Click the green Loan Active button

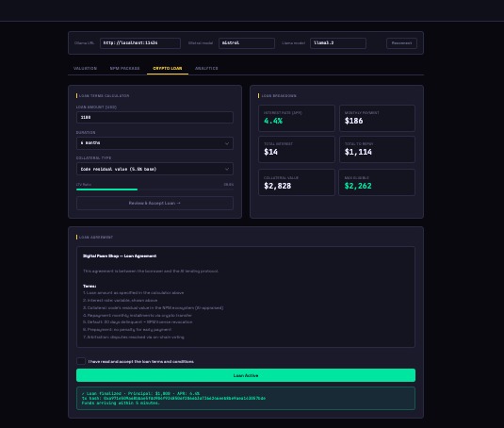[x=246, y=375]
